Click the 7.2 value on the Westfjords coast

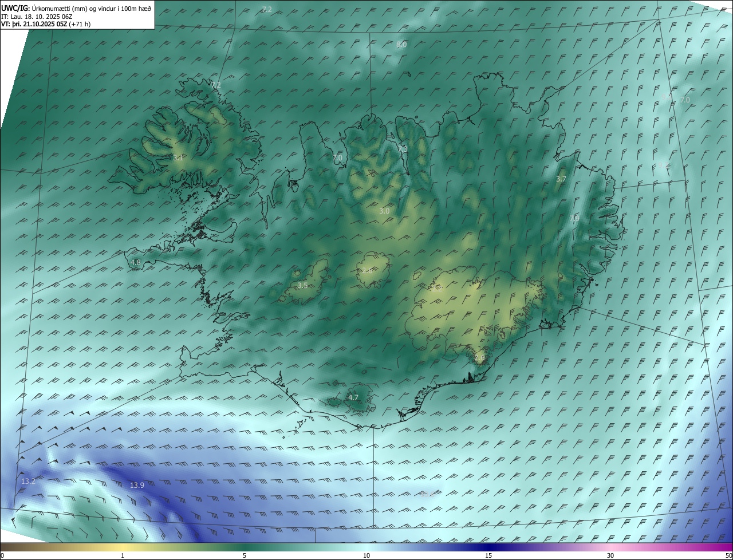216,85
